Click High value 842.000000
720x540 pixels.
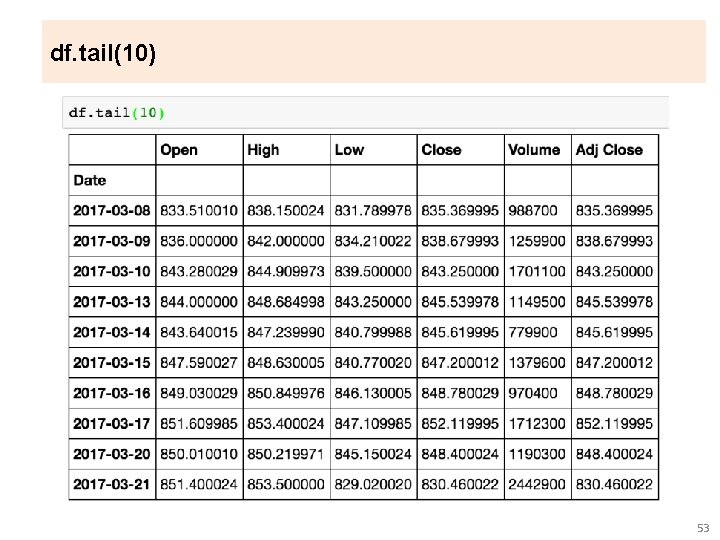[x=286, y=241]
